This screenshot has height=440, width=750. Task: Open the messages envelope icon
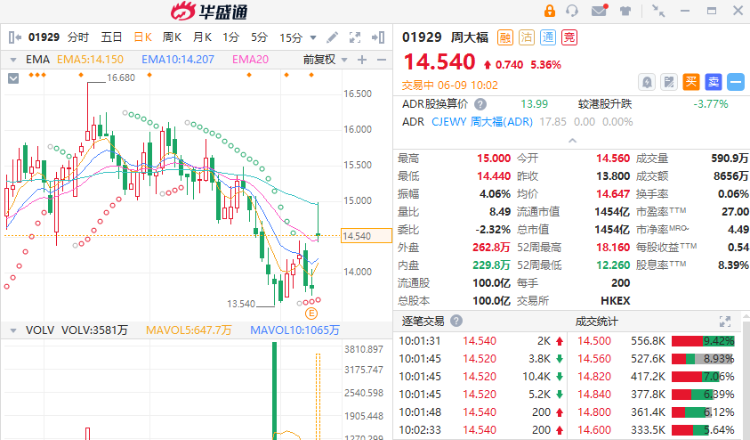599,11
